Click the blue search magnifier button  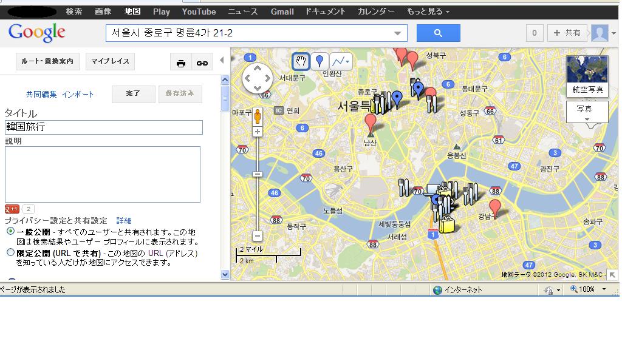(x=439, y=33)
